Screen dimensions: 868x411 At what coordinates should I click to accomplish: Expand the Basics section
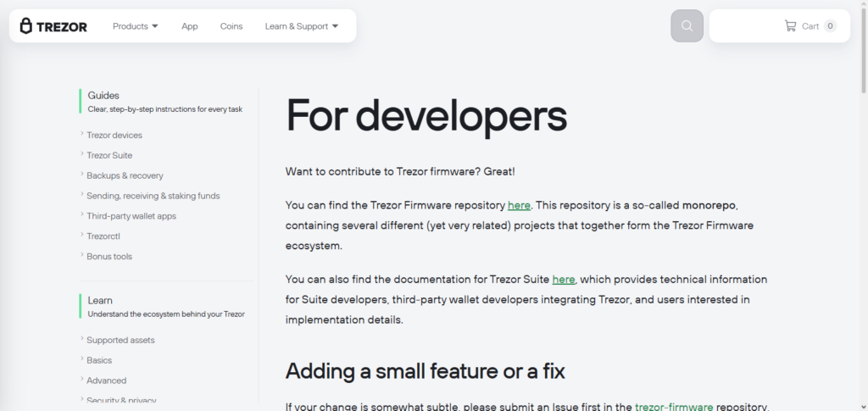pyautogui.click(x=99, y=360)
